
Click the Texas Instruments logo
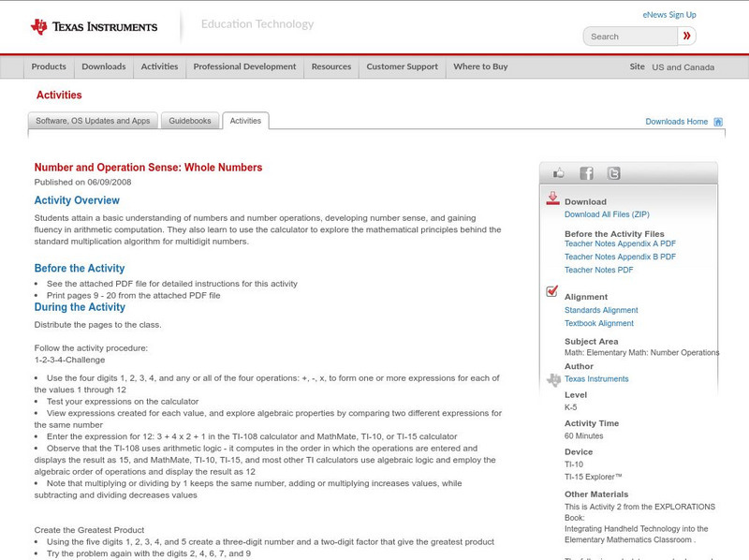coord(95,27)
